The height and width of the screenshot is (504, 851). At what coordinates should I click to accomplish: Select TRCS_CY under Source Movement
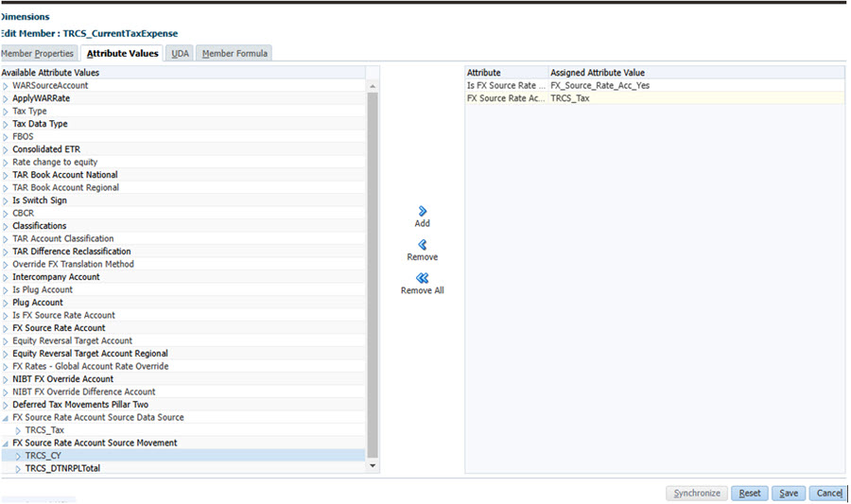point(182,455)
